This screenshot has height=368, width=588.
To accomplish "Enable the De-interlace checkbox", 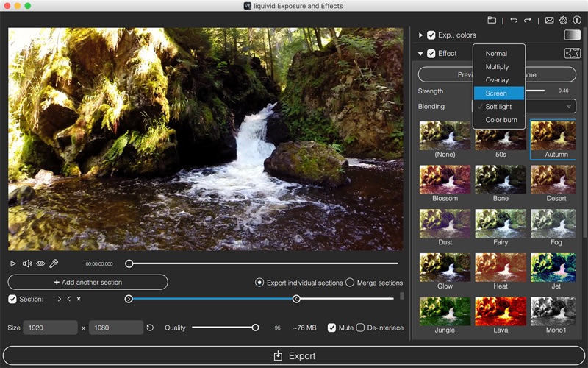I will coord(360,328).
